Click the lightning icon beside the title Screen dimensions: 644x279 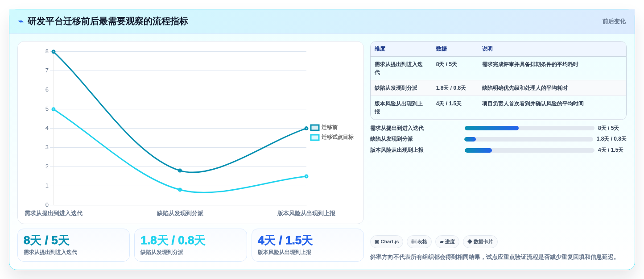(21, 21)
